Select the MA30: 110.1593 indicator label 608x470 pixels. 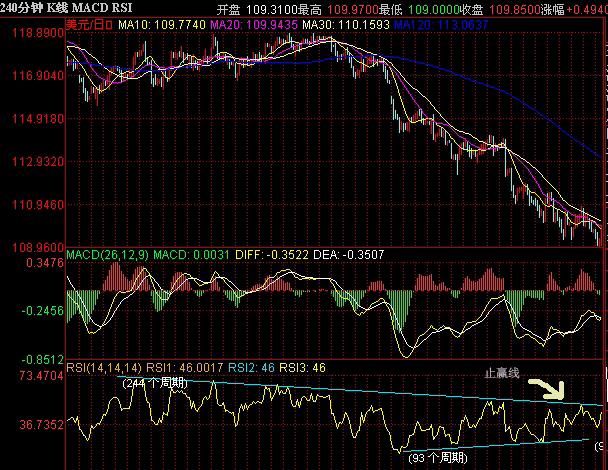pyautogui.click(x=346, y=25)
